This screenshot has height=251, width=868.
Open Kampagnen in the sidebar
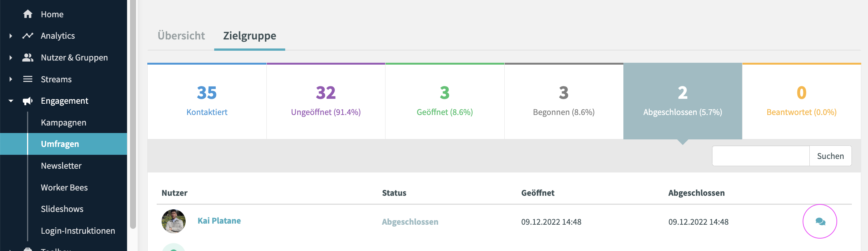[64, 122]
